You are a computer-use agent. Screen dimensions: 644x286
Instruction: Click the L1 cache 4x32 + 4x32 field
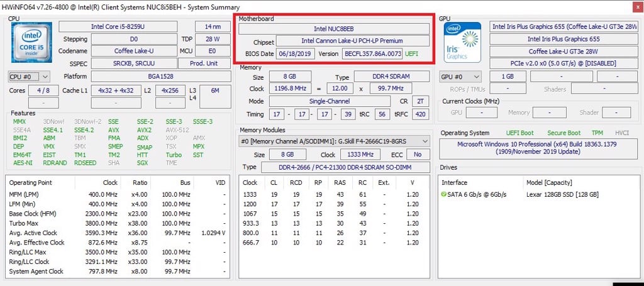[x=116, y=91]
